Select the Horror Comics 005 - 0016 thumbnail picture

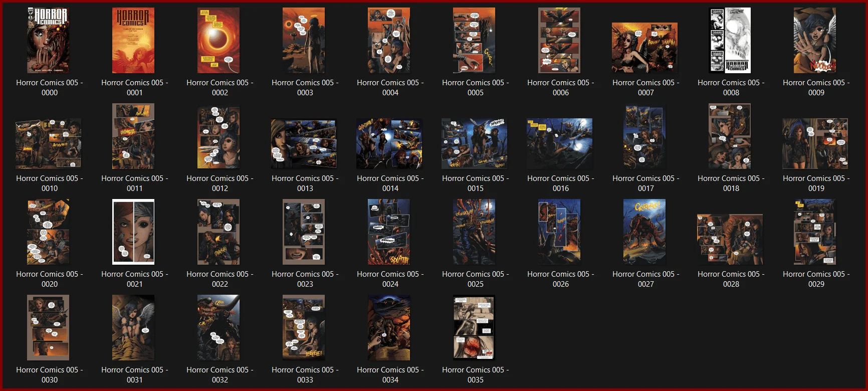[559, 144]
